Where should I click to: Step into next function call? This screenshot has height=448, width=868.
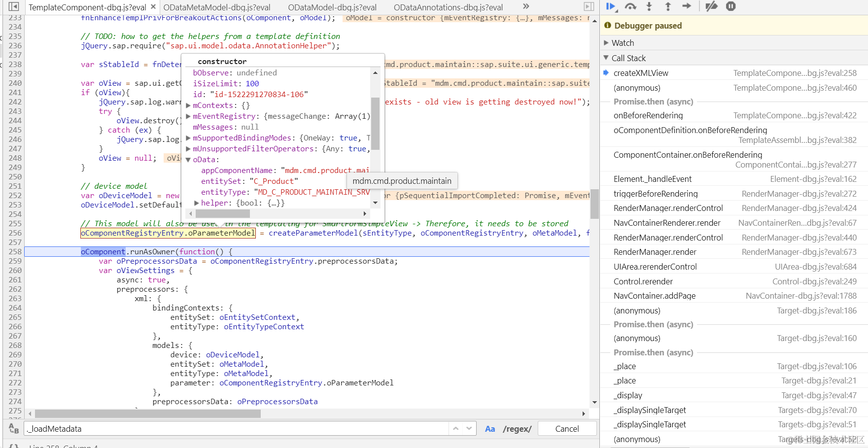649,6
